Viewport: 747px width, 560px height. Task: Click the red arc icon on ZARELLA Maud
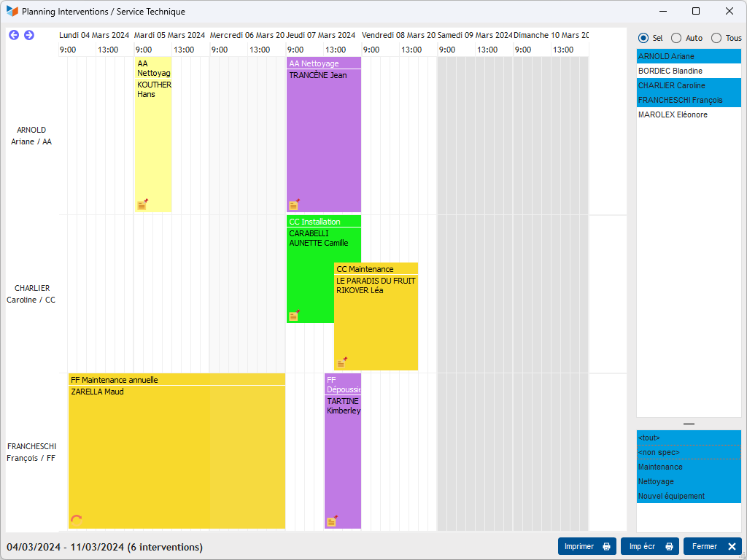(77, 519)
